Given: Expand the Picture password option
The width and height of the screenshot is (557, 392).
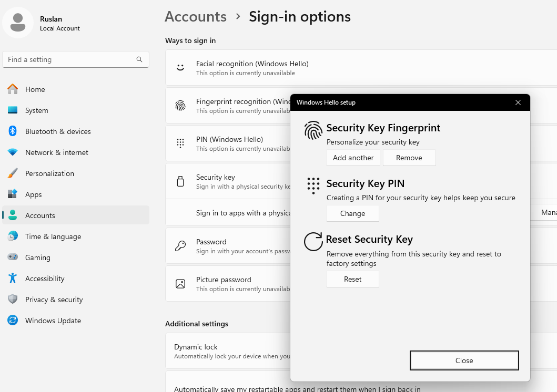Looking at the screenshot, I should (x=231, y=284).
